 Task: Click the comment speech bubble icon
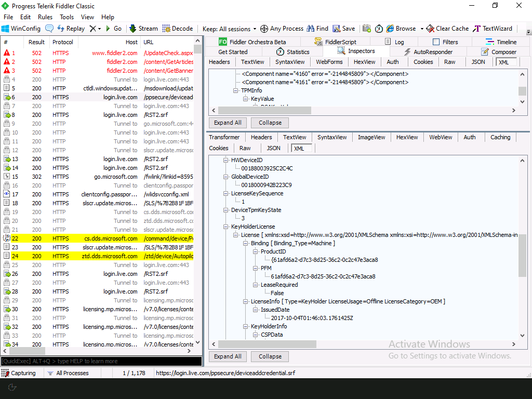click(49, 29)
